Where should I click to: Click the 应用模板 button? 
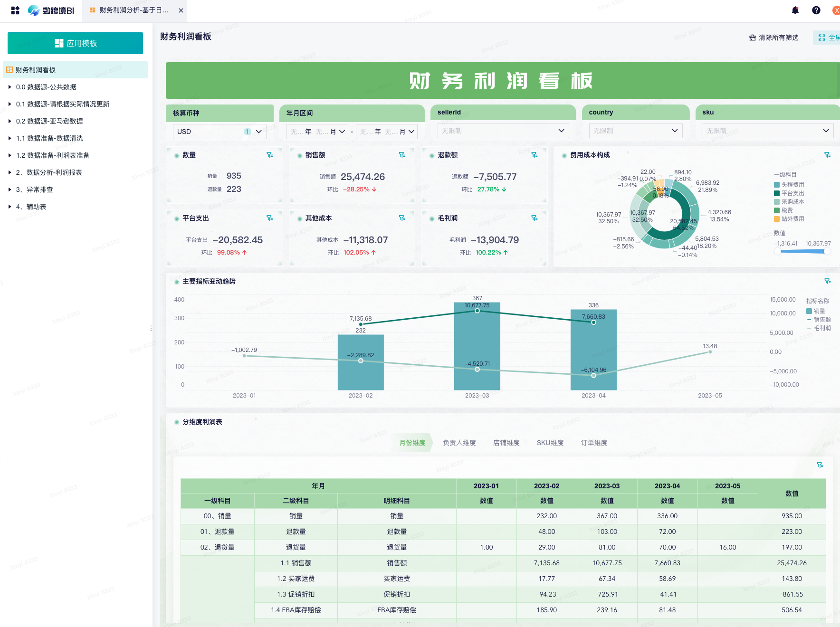tap(75, 43)
